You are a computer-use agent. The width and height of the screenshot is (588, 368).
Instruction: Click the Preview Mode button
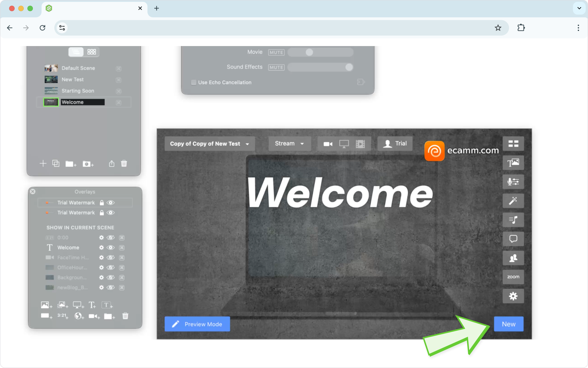tap(197, 324)
